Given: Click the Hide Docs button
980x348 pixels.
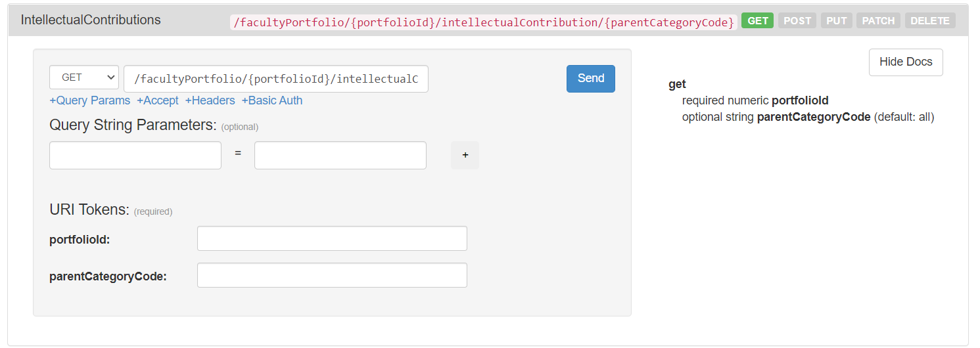Looking at the screenshot, I should coord(905,62).
